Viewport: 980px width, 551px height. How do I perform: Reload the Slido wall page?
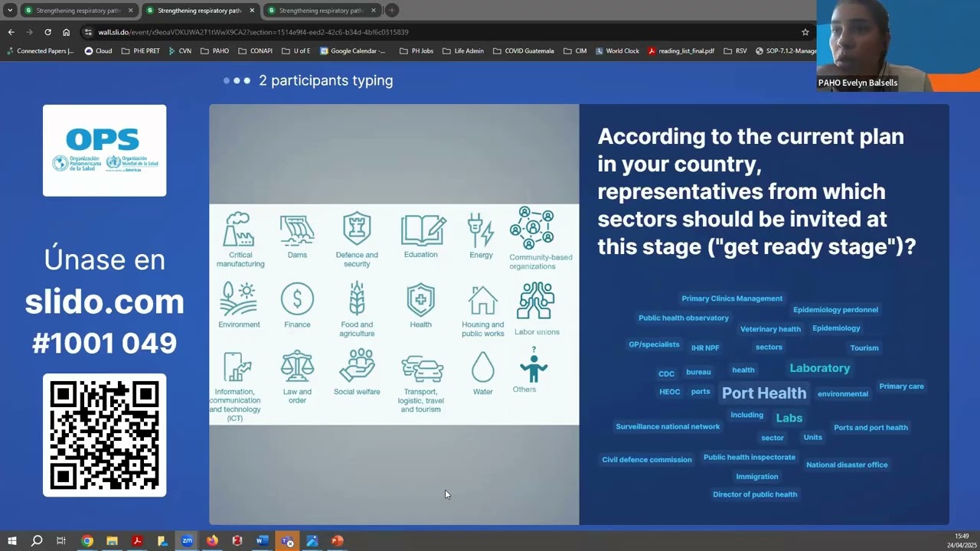click(x=47, y=32)
